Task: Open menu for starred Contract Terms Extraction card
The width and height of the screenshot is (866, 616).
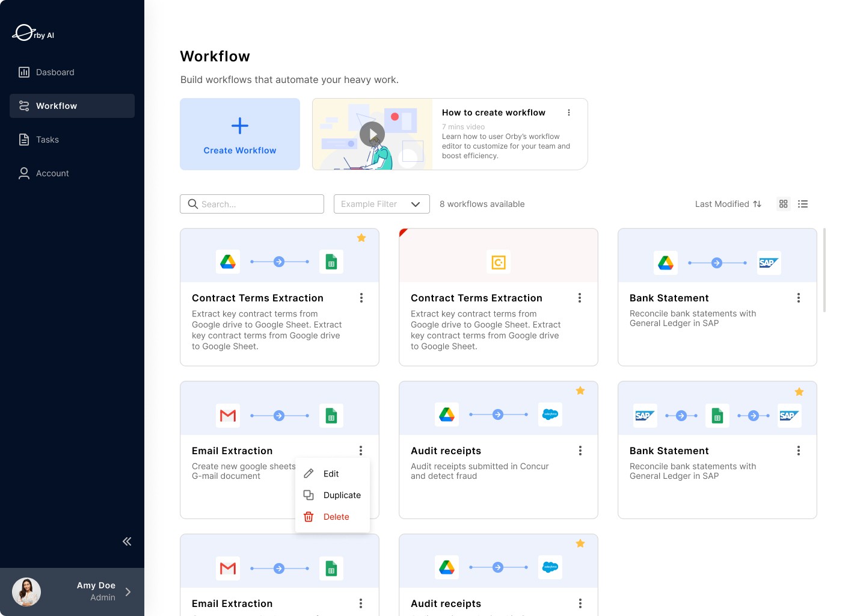Action: 361,298
